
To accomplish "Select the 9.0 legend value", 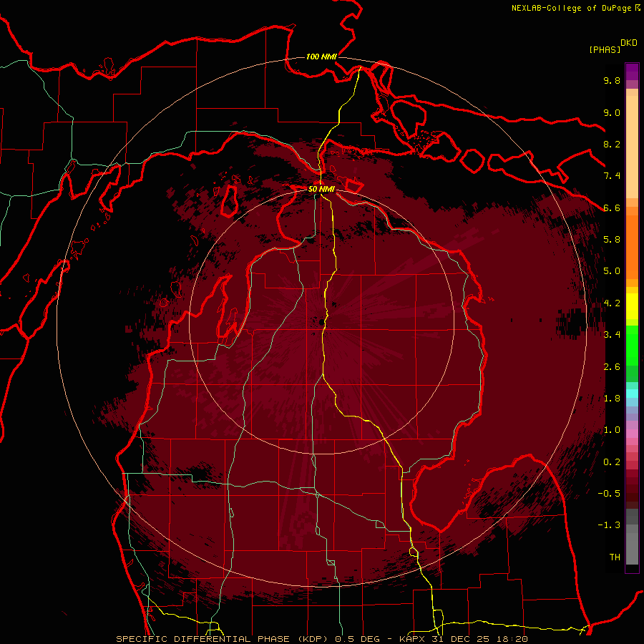I will click(612, 112).
